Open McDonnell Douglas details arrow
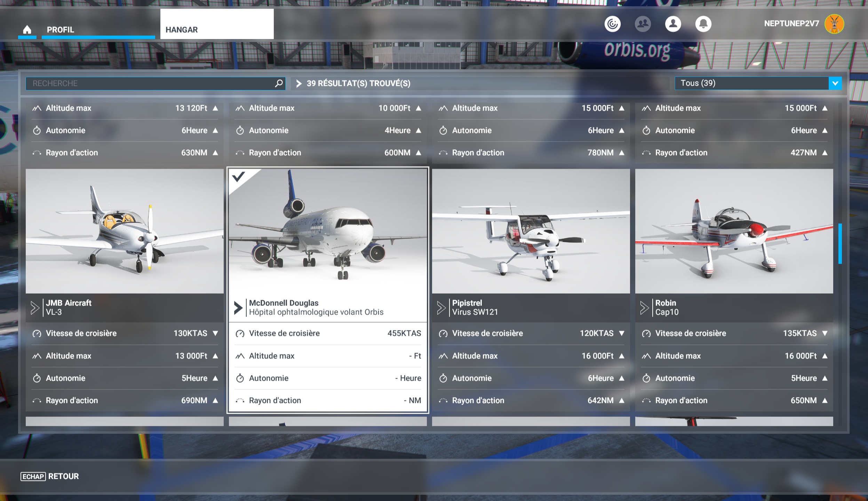This screenshot has height=501, width=868. (238, 308)
